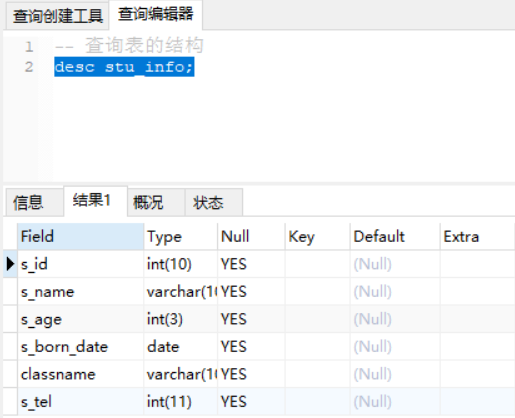Select the Extra column header
The image size is (515, 418).
click(477, 237)
